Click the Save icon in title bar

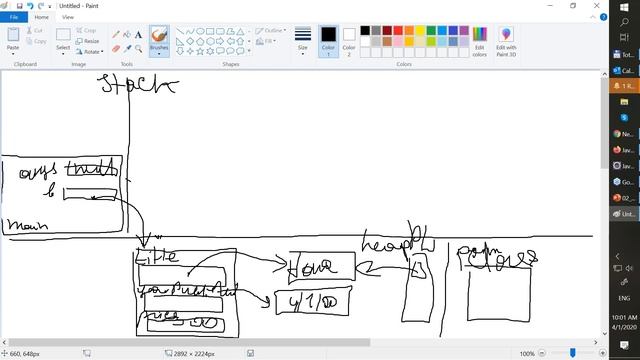tap(19, 6)
